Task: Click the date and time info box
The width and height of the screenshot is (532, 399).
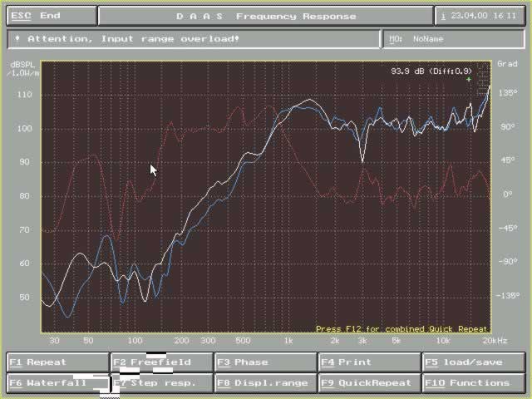Action: coord(480,16)
